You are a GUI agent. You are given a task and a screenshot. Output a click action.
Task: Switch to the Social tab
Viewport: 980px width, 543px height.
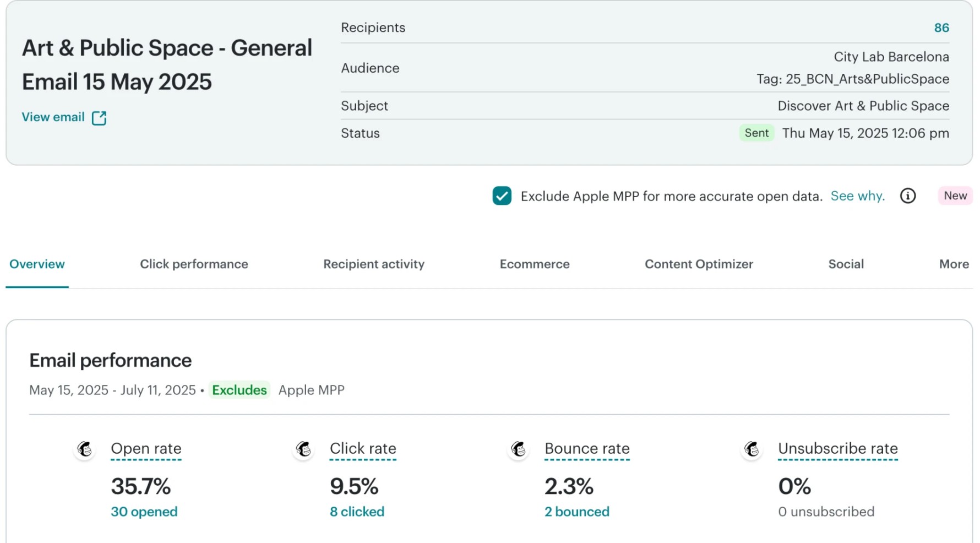coord(846,264)
